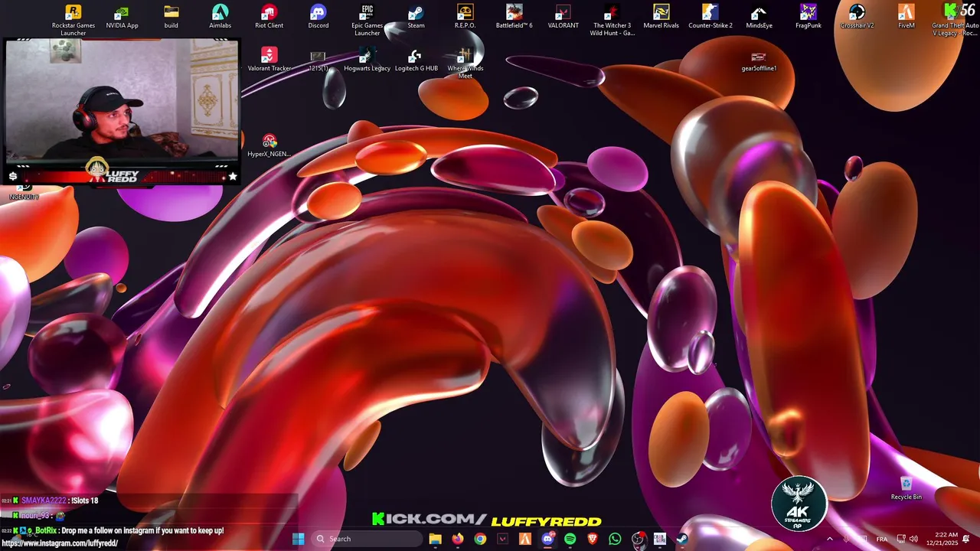Launch Marvel Rivals from the desktop
The image size is (980, 551).
tap(661, 17)
